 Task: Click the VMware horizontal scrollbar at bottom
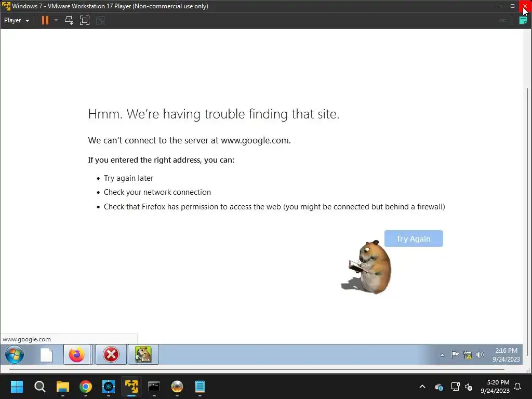tap(257, 369)
